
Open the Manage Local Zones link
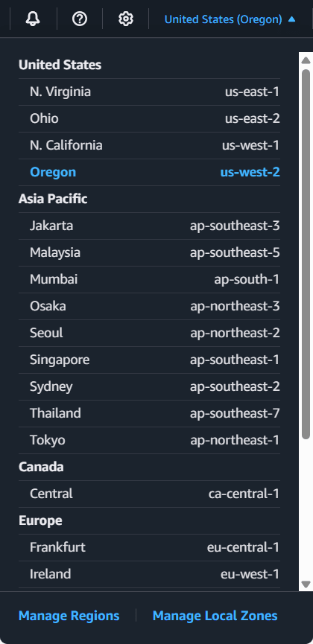(x=215, y=616)
